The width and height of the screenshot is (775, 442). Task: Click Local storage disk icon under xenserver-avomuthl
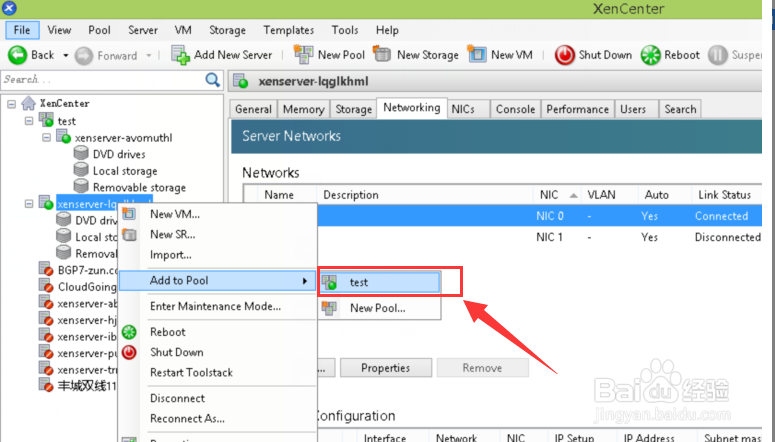coord(81,170)
